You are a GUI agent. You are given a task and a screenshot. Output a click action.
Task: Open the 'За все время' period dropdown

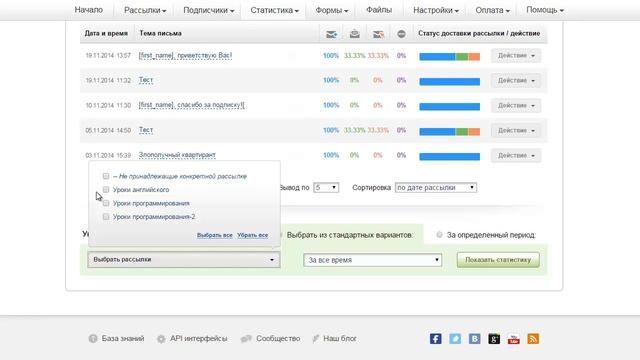373,260
